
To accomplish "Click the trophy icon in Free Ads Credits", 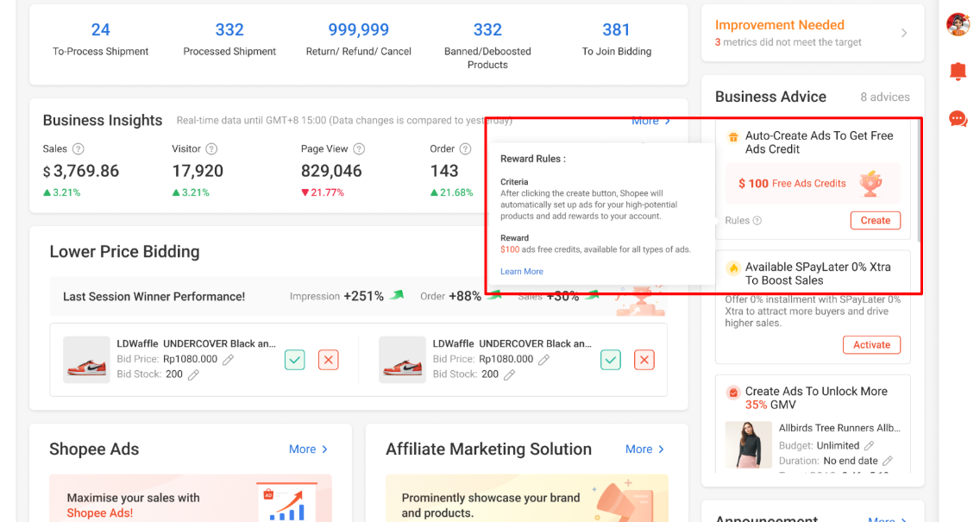I will [x=870, y=184].
